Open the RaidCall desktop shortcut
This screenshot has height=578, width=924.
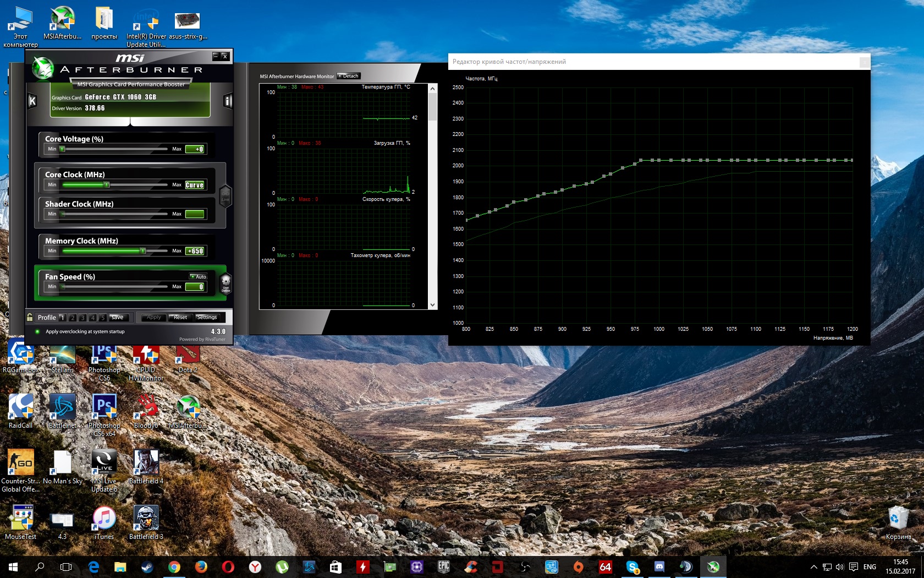click(x=20, y=411)
